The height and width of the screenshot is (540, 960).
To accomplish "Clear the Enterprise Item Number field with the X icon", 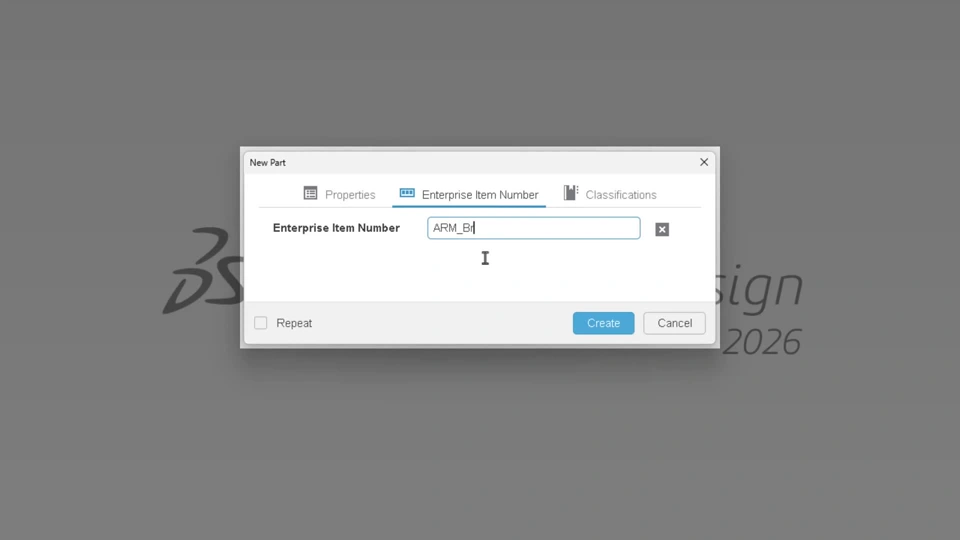I will [662, 230].
